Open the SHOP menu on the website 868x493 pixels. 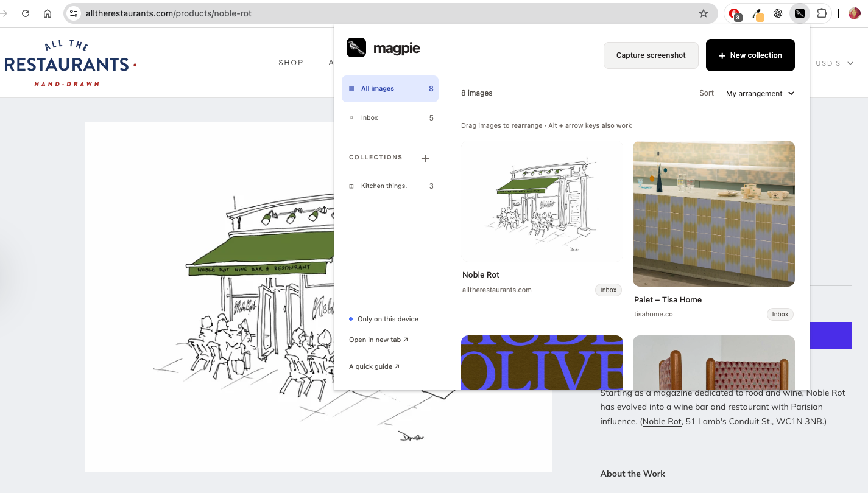coord(291,63)
